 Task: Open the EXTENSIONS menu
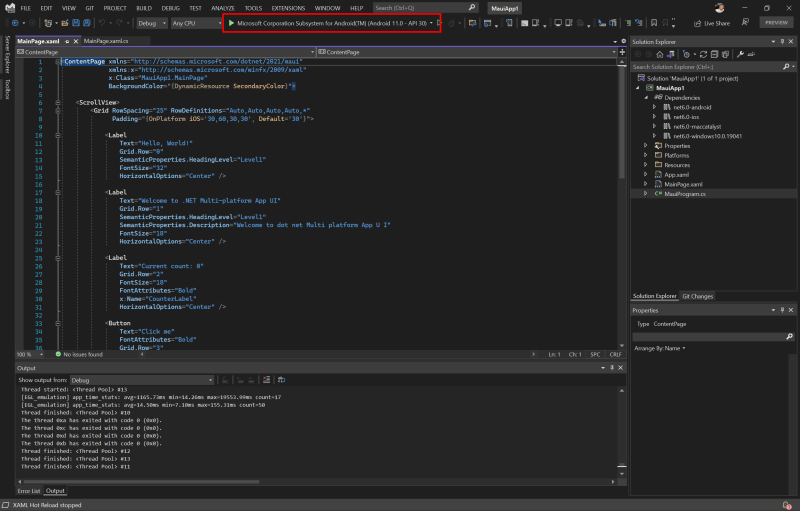[288, 8]
